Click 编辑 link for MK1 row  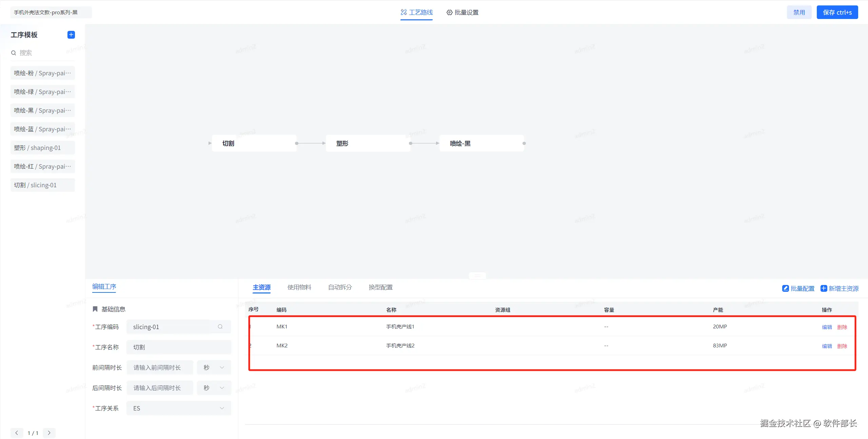click(827, 327)
